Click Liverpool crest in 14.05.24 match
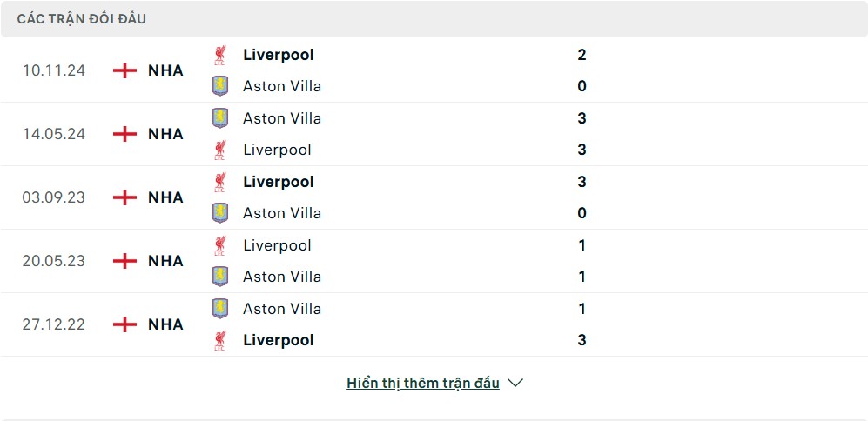 pyautogui.click(x=220, y=150)
